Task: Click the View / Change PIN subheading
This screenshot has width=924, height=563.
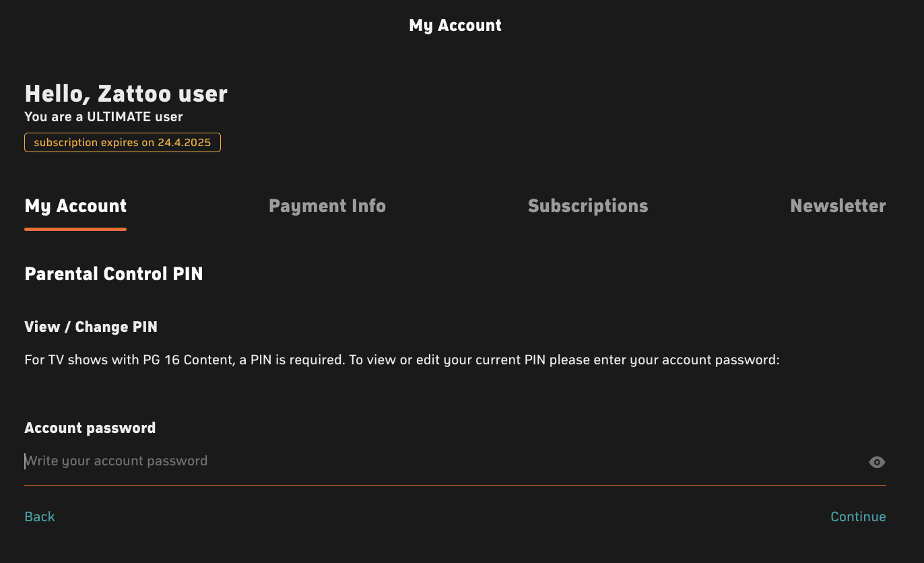Action: tap(91, 327)
